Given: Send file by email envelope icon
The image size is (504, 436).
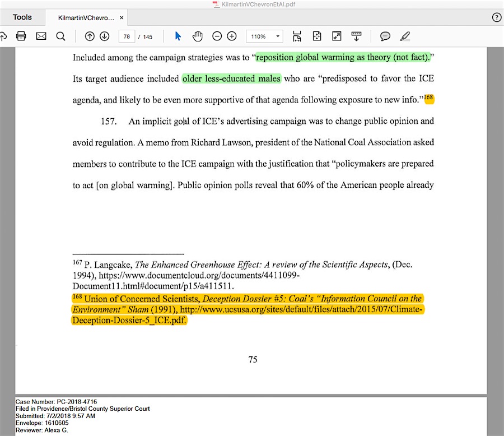Looking at the screenshot, I should tap(41, 36).
